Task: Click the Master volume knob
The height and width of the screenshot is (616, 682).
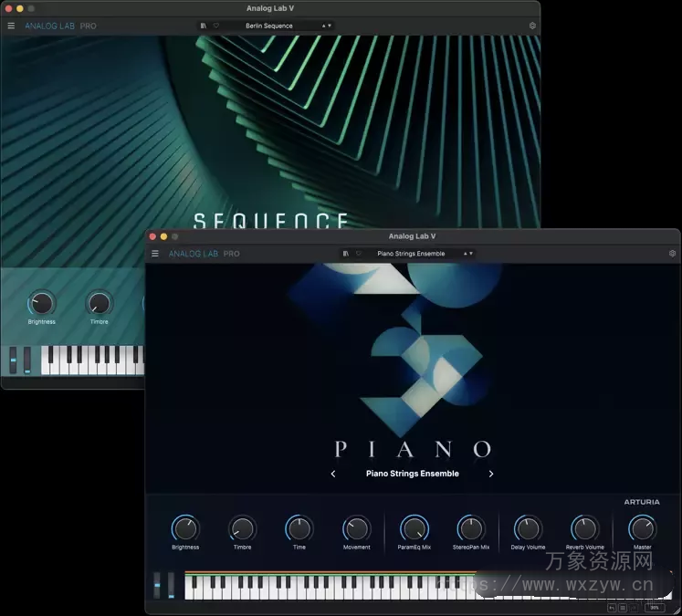Action: point(643,528)
